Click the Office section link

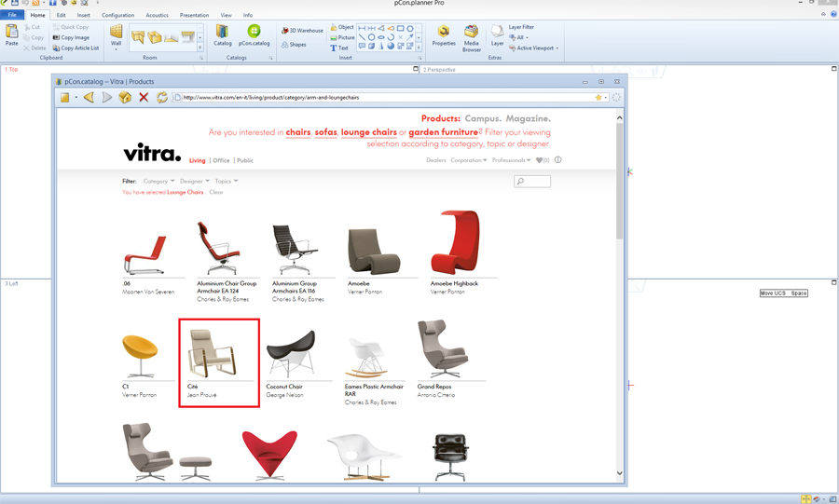(221, 160)
